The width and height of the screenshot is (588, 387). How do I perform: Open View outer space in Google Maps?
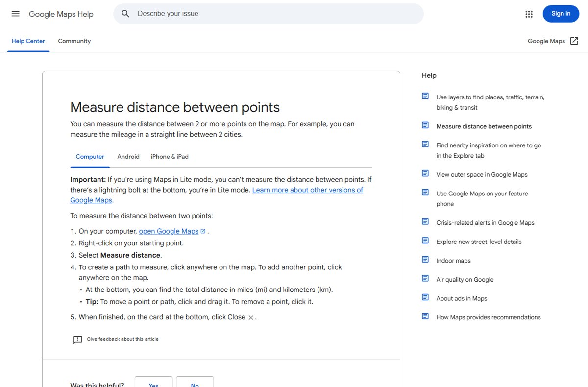pyautogui.click(x=482, y=175)
